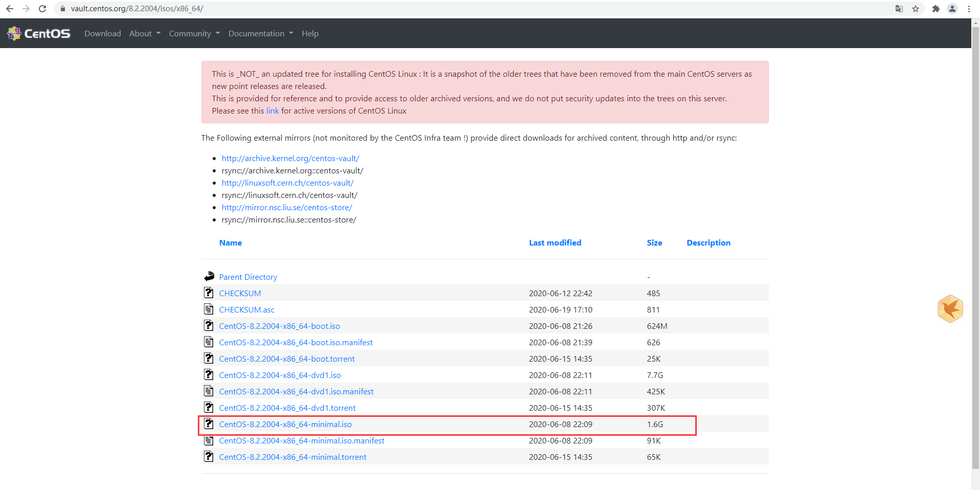Click the 624M size of boot.iso
Screen dimensions: 980x490
tap(657, 326)
